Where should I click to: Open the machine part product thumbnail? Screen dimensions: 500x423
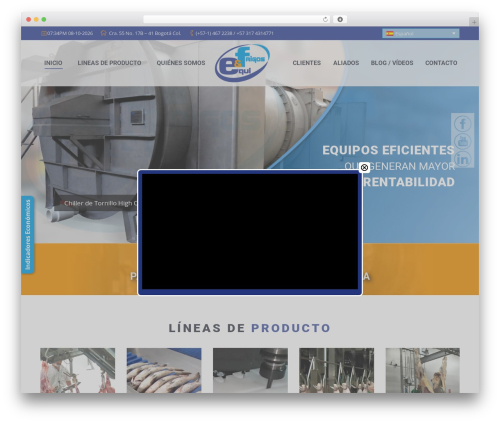coord(250,370)
